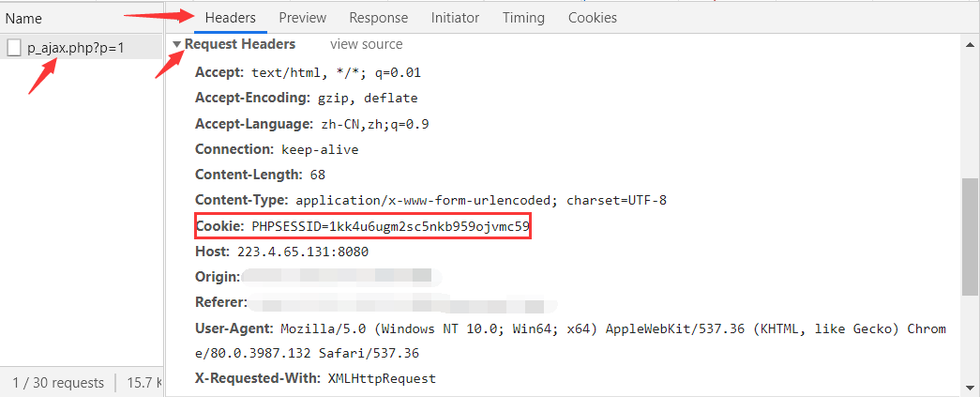Click the view source link

(366, 44)
